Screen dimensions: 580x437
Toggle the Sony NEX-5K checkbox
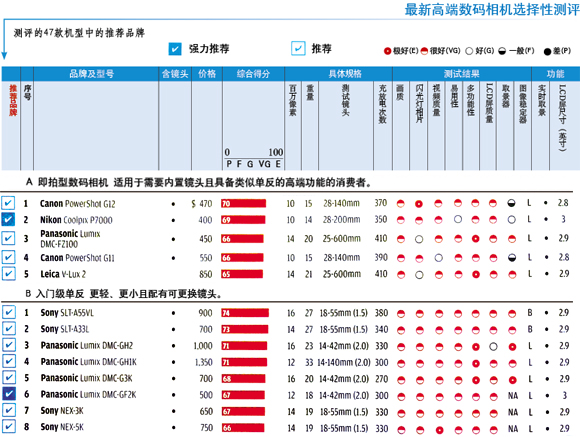8,426
